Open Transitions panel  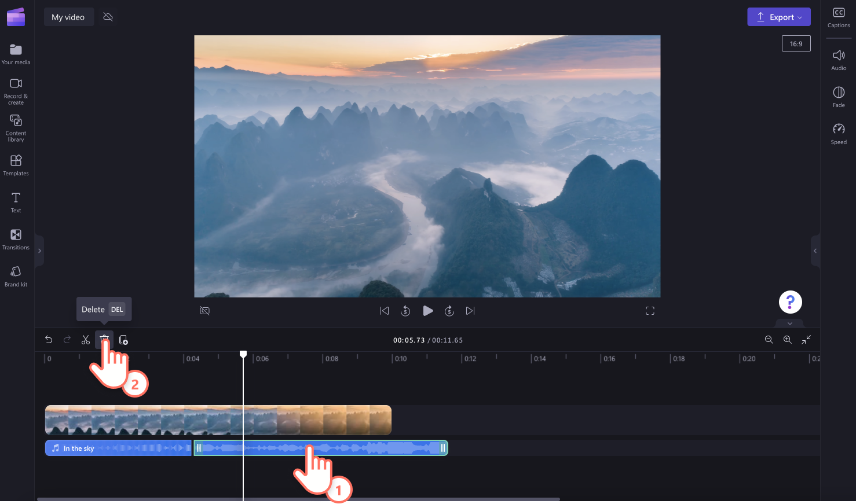[16, 239]
